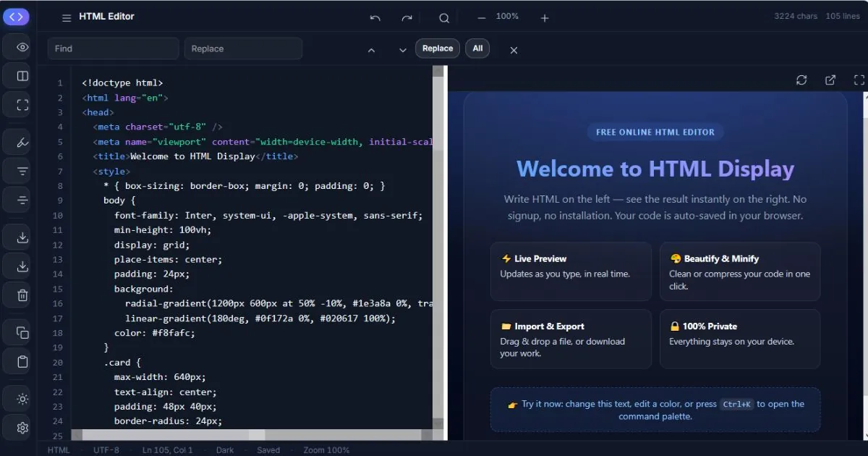Image resolution: width=868 pixels, height=456 pixels.
Task: Click the HTML Editor title in the header
Action: 106,16
